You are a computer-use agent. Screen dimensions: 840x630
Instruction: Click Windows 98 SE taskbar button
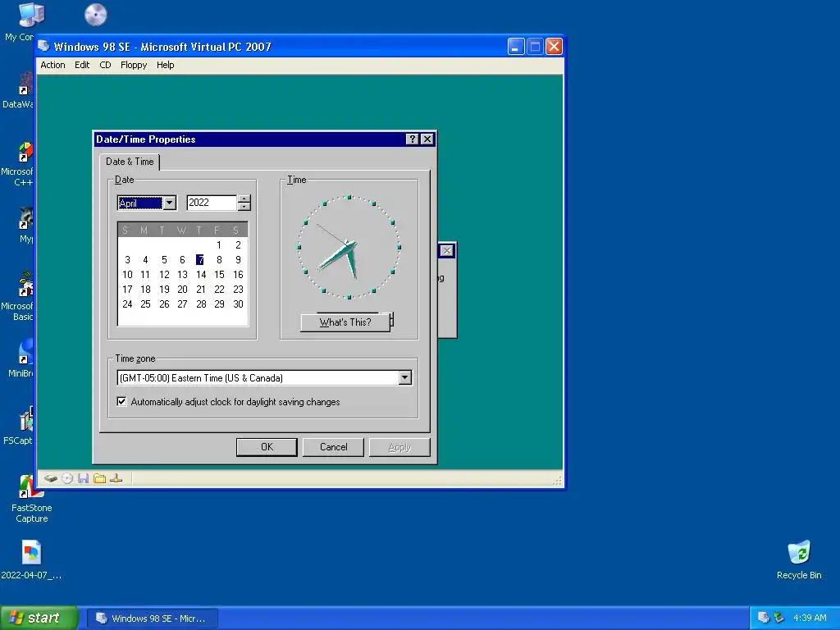tap(153, 619)
